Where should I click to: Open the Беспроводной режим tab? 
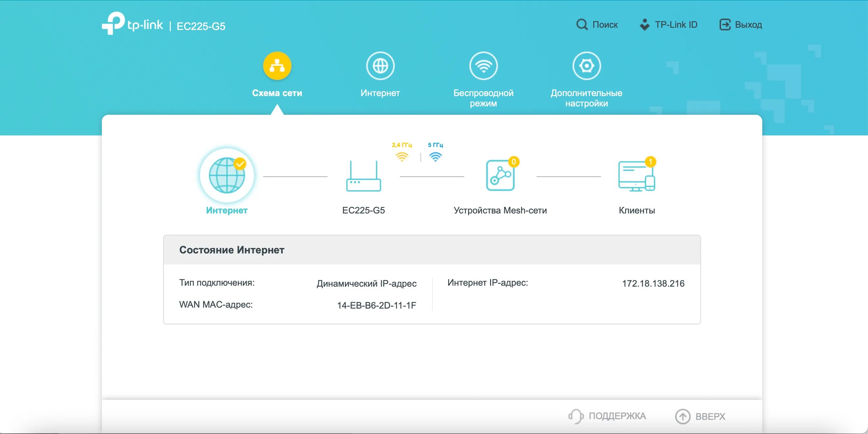coord(483,98)
